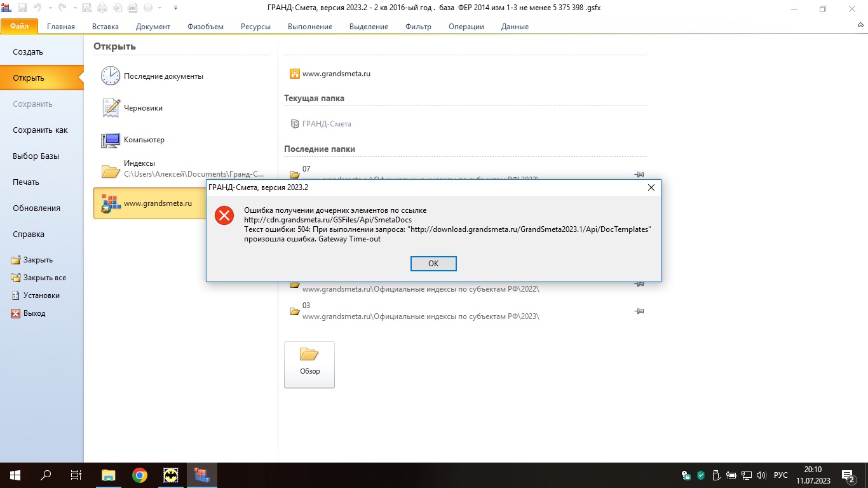The height and width of the screenshot is (488, 868).
Task: Select the Выполнение ribbon tab
Action: (310, 27)
